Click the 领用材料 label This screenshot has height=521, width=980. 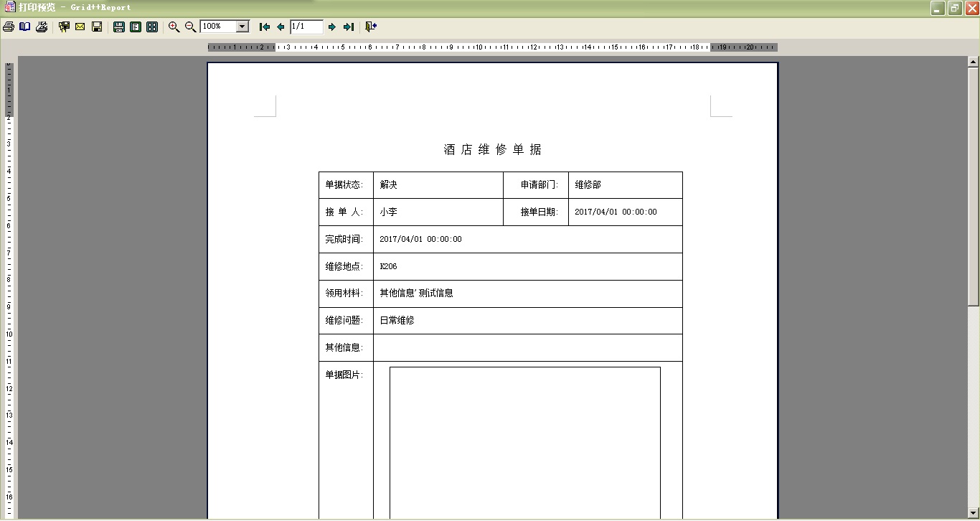tap(344, 294)
